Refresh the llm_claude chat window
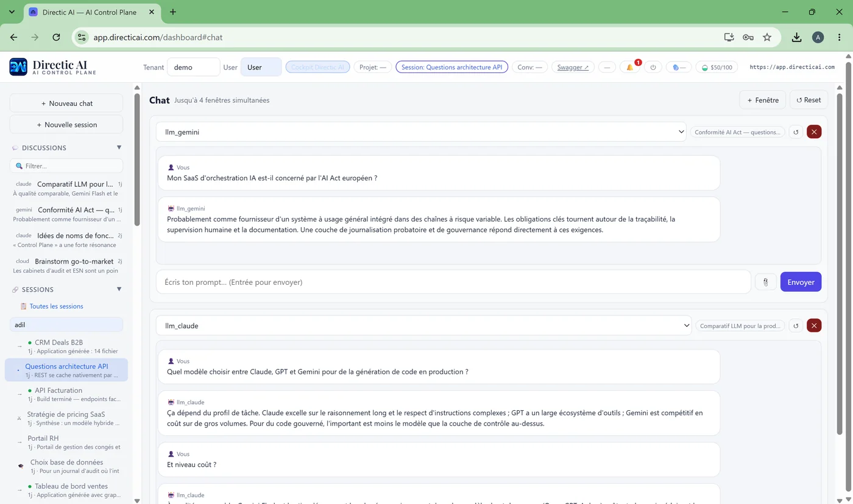853x504 pixels. click(x=795, y=326)
